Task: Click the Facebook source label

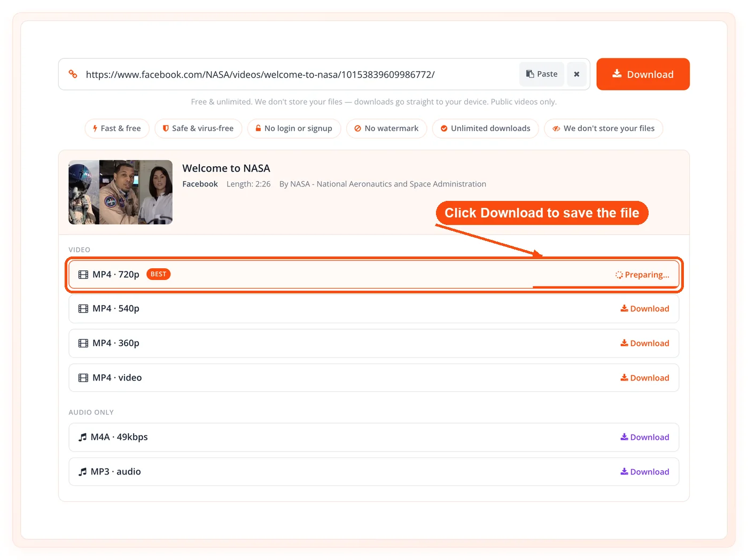Action: pos(200,184)
